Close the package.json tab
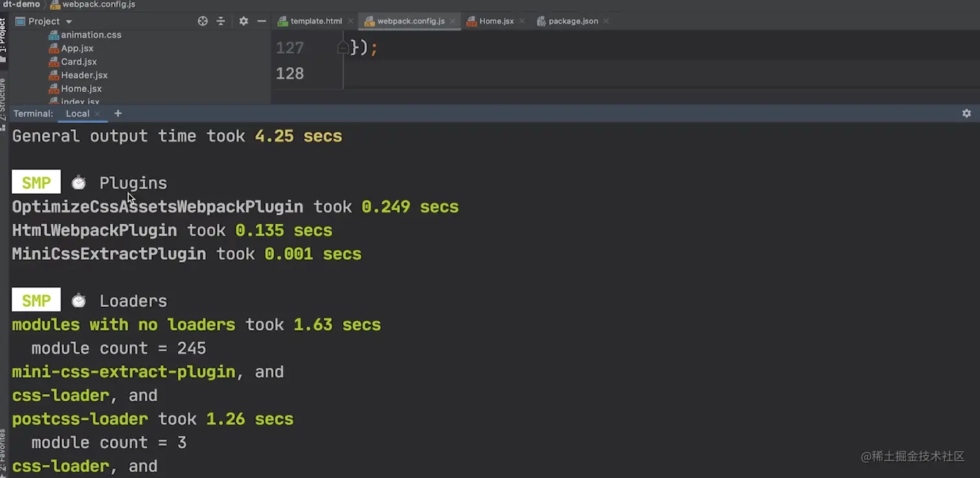Viewport: 980px width, 478px height. tap(606, 21)
